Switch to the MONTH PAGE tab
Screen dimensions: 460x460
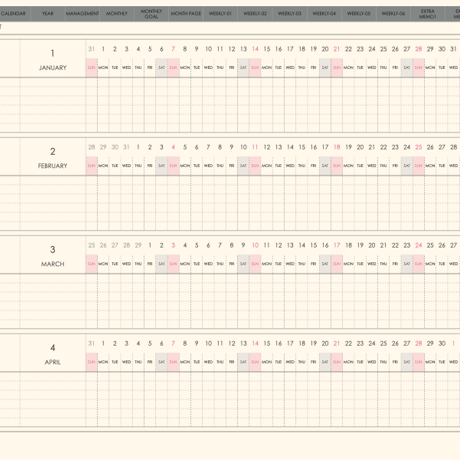(x=186, y=14)
